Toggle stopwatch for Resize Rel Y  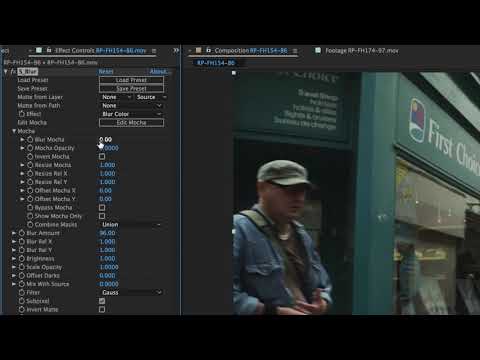click(30, 182)
